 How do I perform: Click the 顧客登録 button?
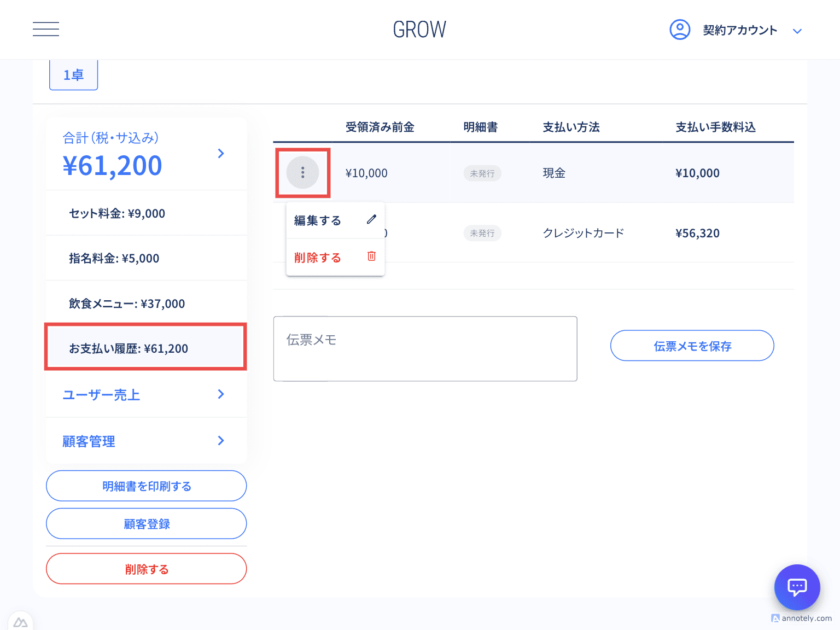tap(147, 524)
